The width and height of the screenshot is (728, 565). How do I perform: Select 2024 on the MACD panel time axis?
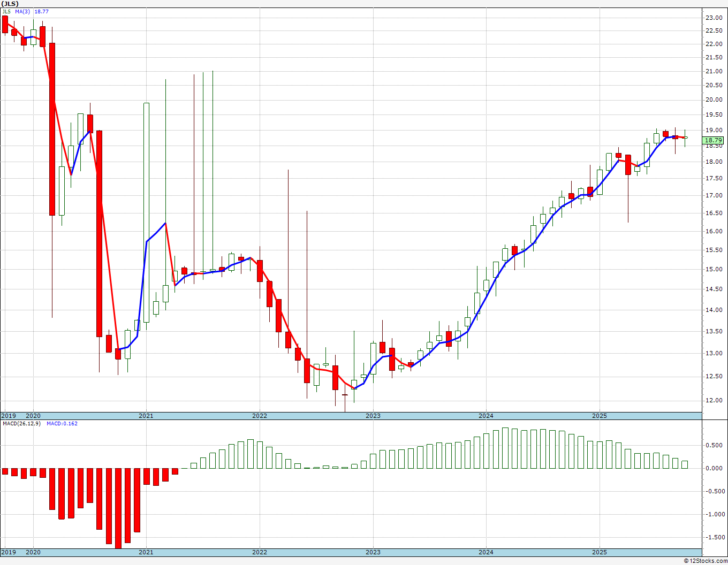(x=486, y=552)
